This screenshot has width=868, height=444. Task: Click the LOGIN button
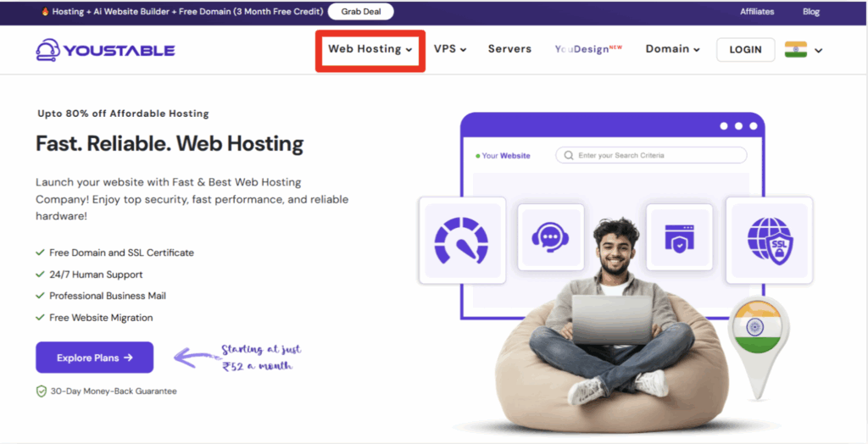click(x=746, y=50)
